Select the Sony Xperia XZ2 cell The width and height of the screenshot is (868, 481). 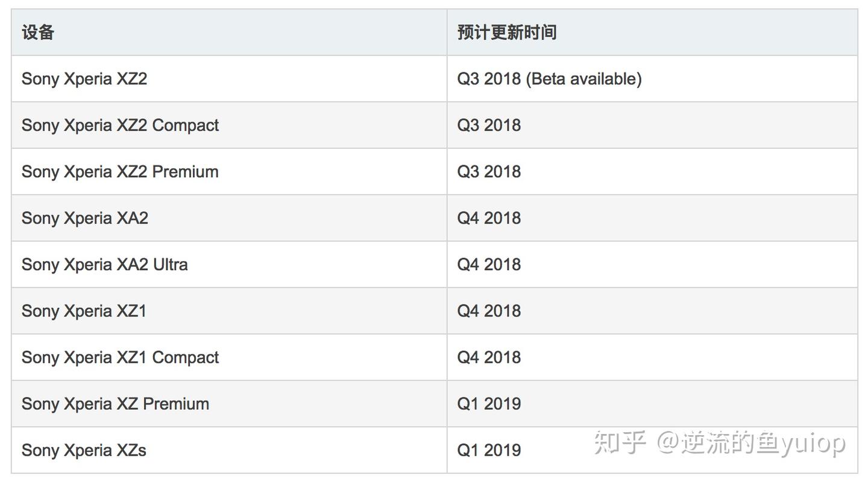84,79
